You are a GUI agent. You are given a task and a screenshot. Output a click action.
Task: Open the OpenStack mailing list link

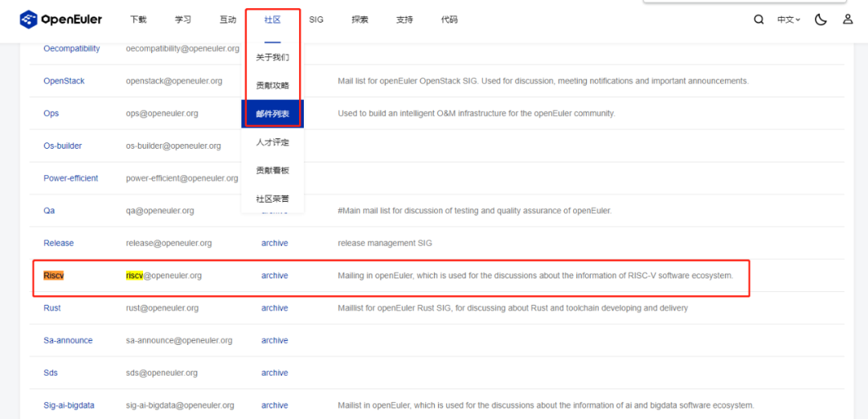pyautogui.click(x=63, y=81)
